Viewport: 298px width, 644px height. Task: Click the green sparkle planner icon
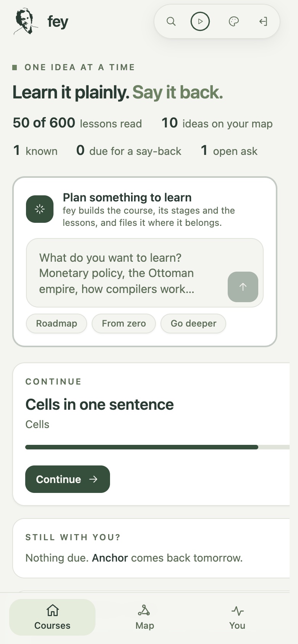coord(40,209)
